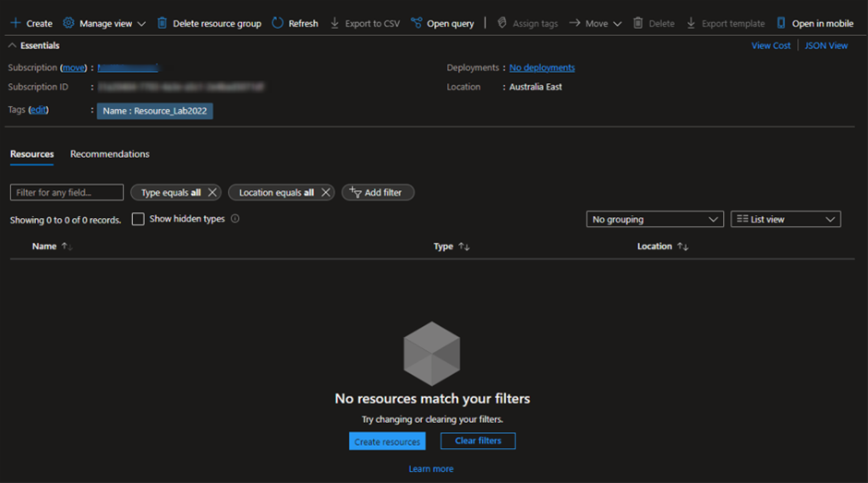Open Manage view gear icon
Image resolution: width=868 pixels, height=483 pixels.
click(68, 23)
